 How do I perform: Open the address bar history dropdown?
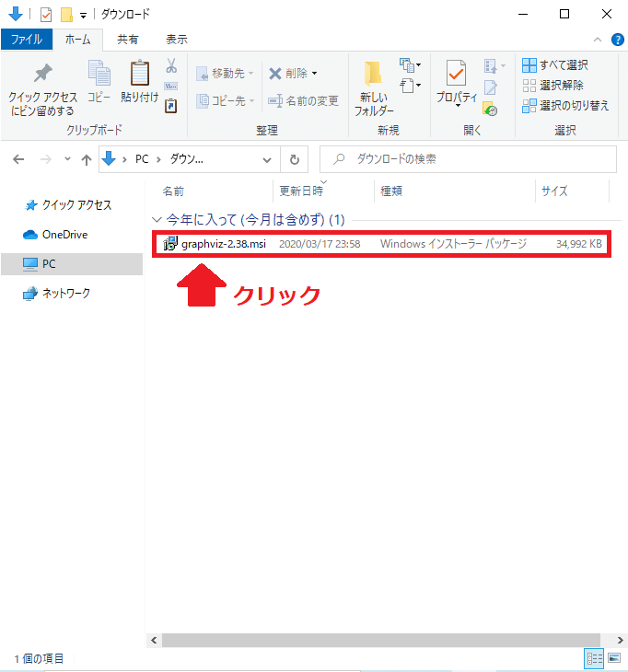coord(267,160)
